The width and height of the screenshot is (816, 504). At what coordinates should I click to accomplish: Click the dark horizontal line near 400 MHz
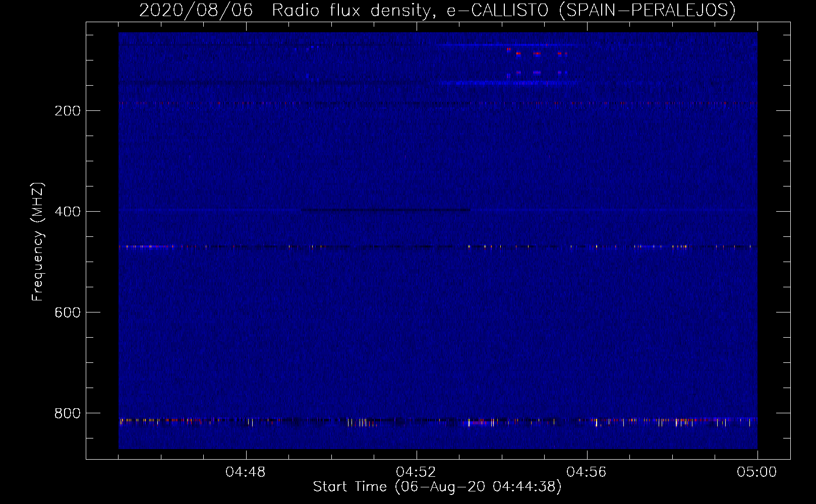pos(386,210)
